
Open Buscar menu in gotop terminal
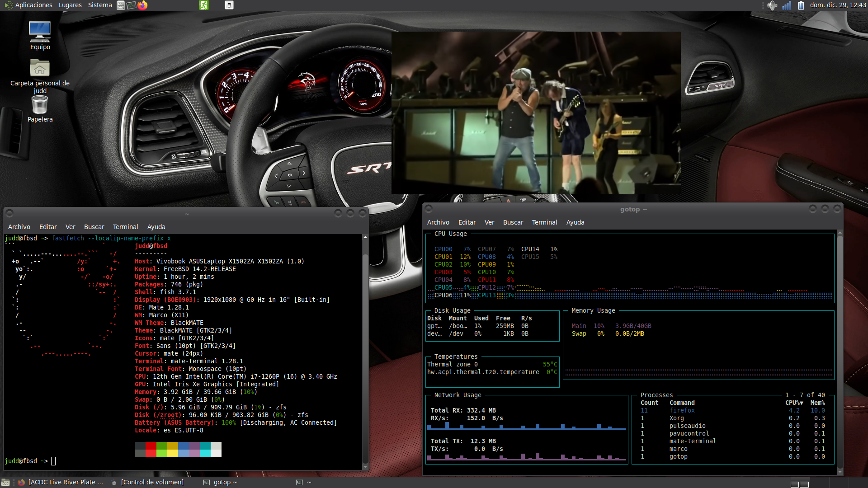(x=513, y=222)
